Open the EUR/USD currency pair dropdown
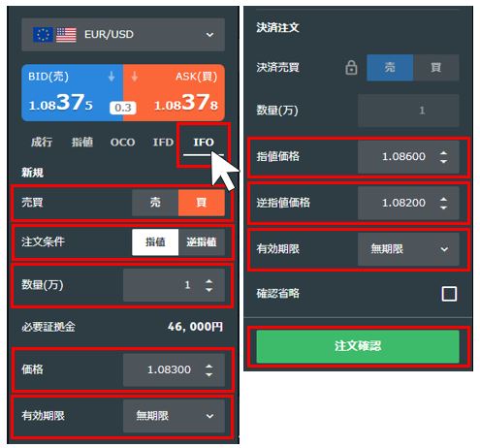This screenshot has width=480, height=448. point(123,34)
